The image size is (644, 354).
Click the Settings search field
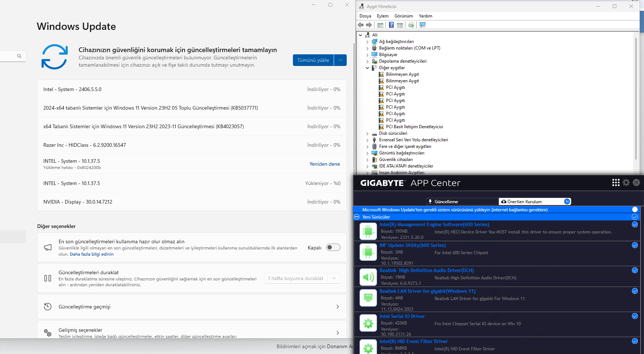click(x=13, y=56)
